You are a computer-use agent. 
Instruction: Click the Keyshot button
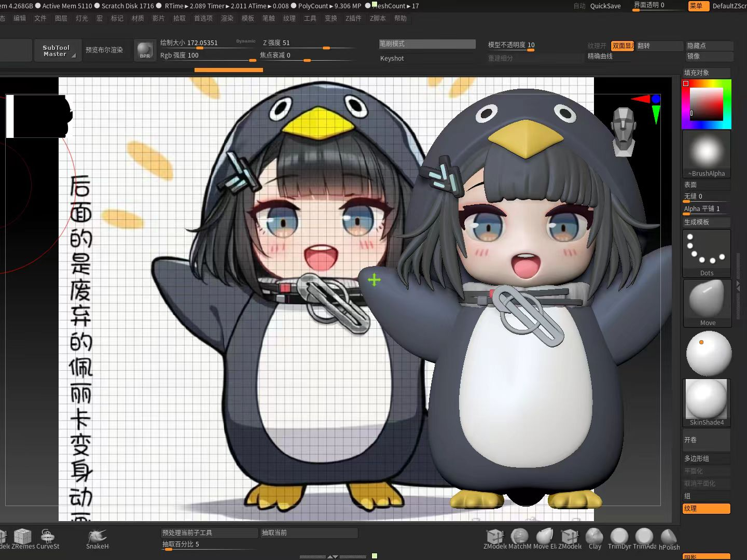(427, 59)
